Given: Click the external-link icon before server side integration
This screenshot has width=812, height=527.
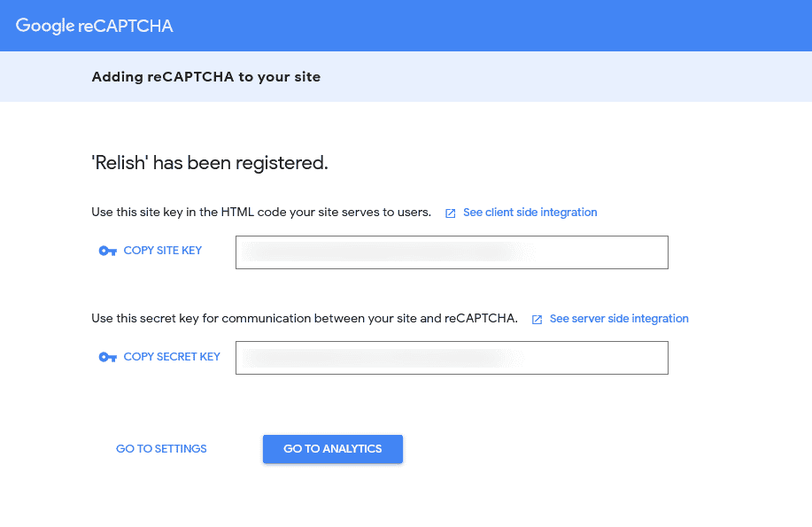Looking at the screenshot, I should pos(537,320).
